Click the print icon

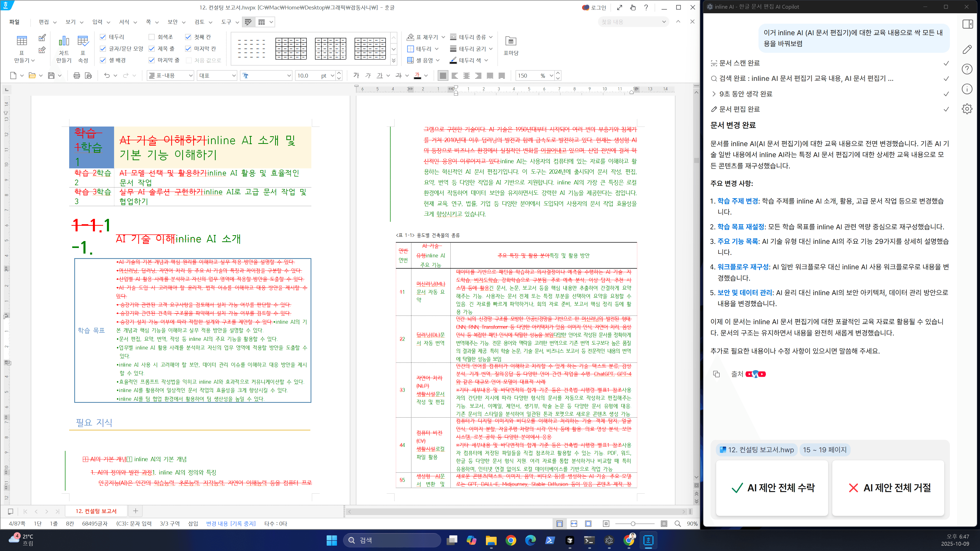pos(77,76)
